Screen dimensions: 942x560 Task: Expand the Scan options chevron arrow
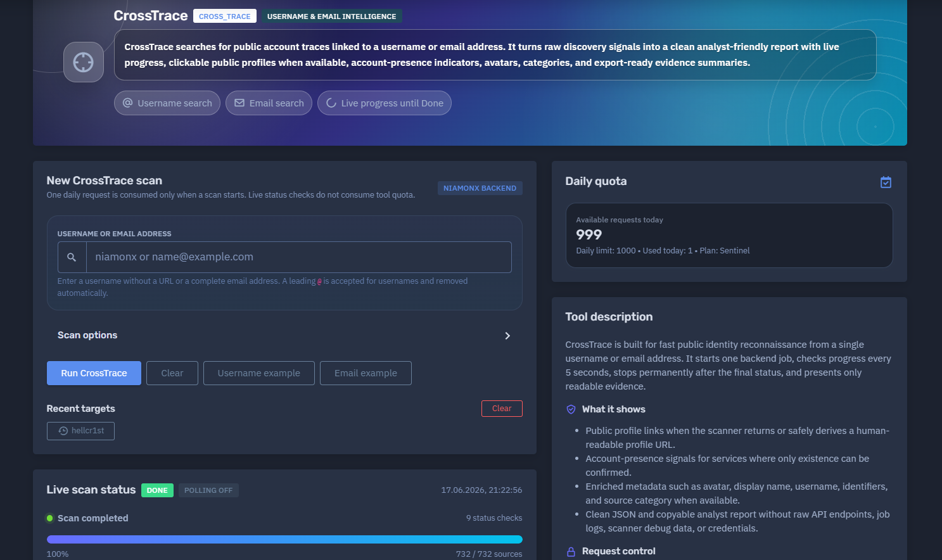(507, 336)
